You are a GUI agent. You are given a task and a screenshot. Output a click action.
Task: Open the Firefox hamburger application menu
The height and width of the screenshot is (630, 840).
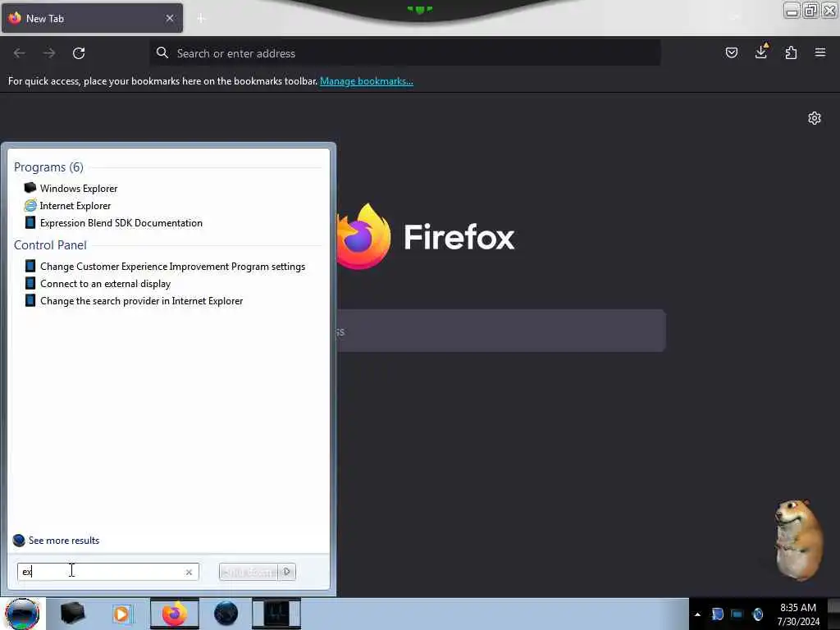pyautogui.click(x=820, y=52)
